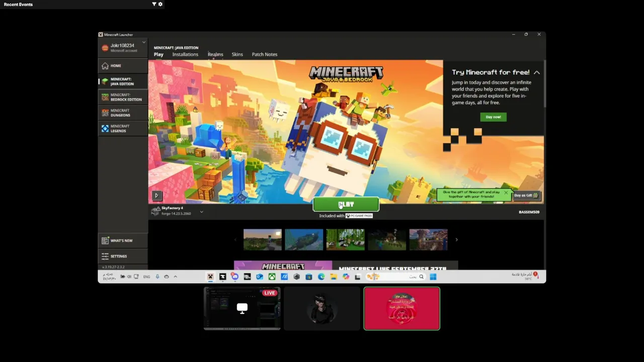Click the green PLAY button
Image resolution: width=644 pixels, height=362 pixels.
[x=346, y=204]
